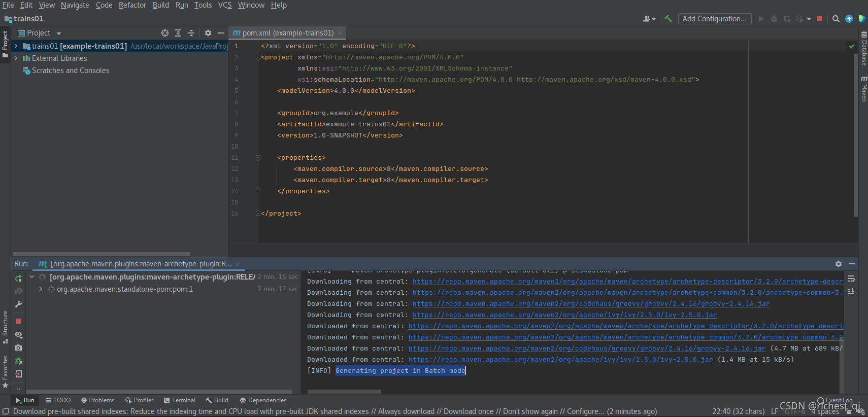Screen dimensions: 868x417
Task: Open the Refactor menu
Action: tap(132, 5)
